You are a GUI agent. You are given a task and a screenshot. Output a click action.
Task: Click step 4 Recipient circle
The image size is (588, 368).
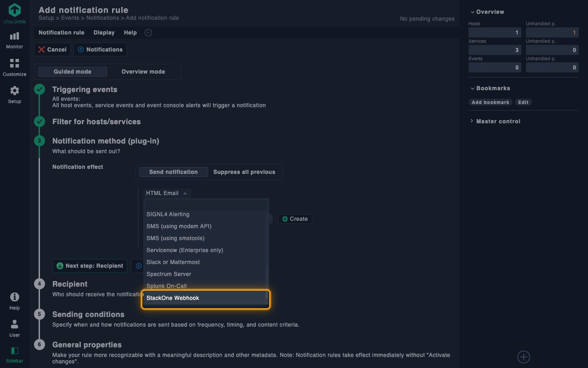40,284
